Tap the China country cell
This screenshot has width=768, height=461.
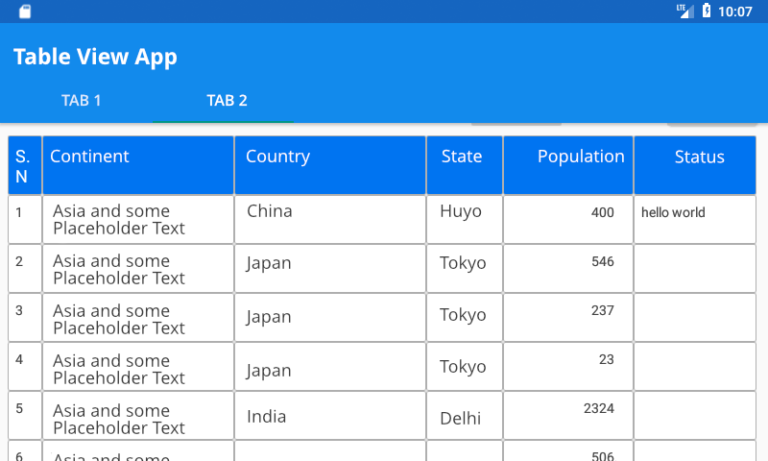click(270, 211)
